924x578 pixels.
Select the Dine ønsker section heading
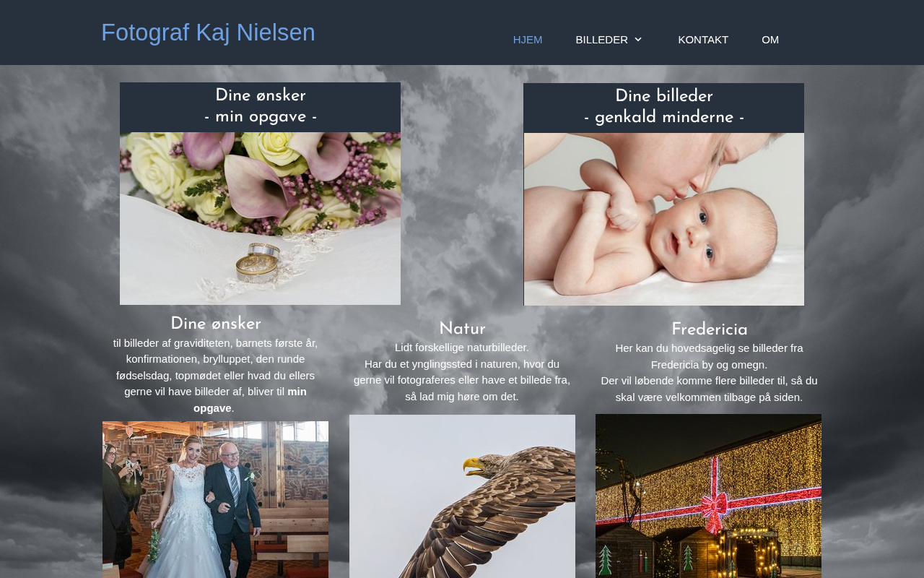pyautogui.click(x=216, y=324)
